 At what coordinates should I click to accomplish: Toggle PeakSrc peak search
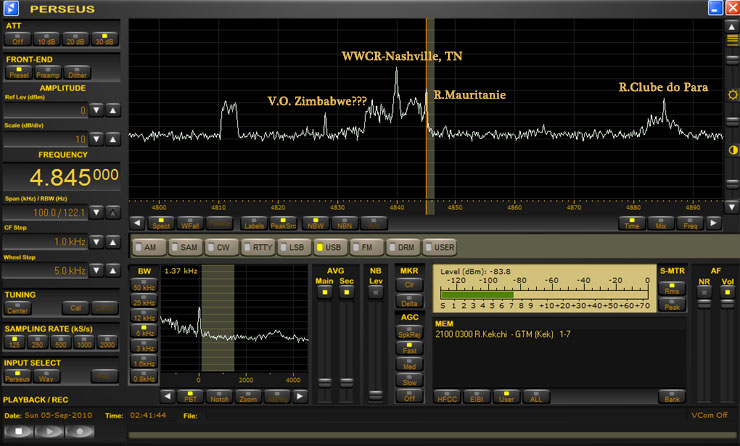click(283, 223)
